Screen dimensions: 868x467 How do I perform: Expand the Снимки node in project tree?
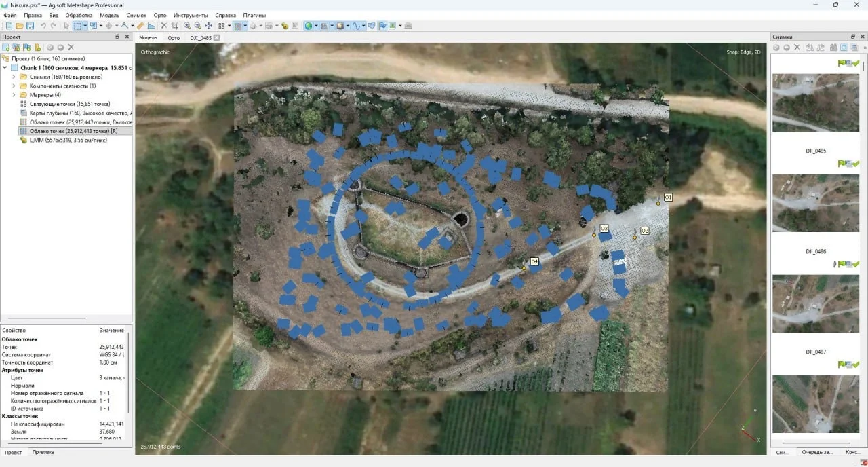pos(14,77)
